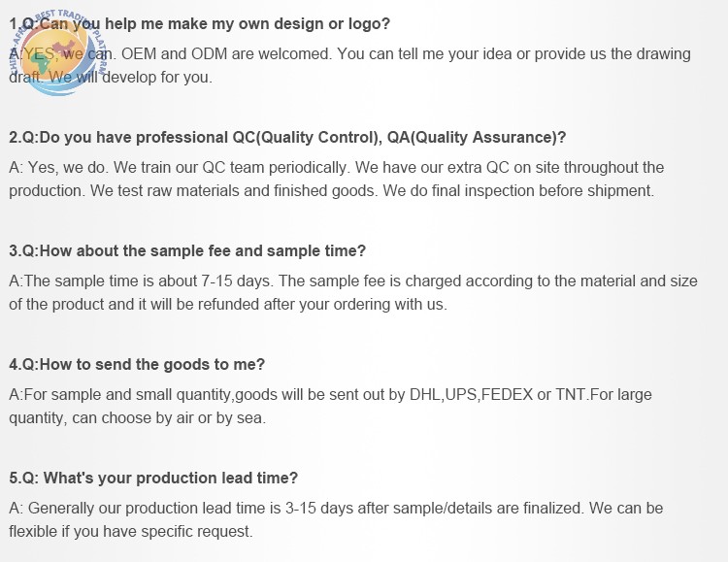Image resolution: width=728 pixels, height=562 pixels.
Task: Select question 2 about QC and QA
Action: 287,138
